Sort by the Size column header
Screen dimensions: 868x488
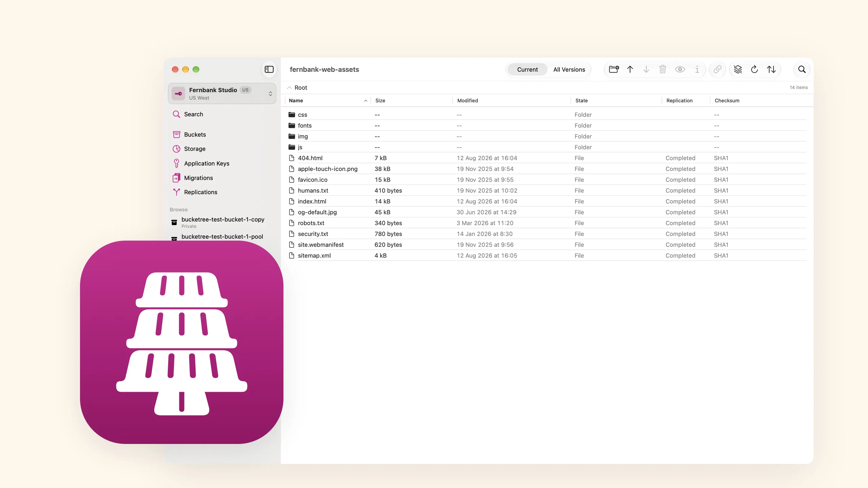[412, 101]
